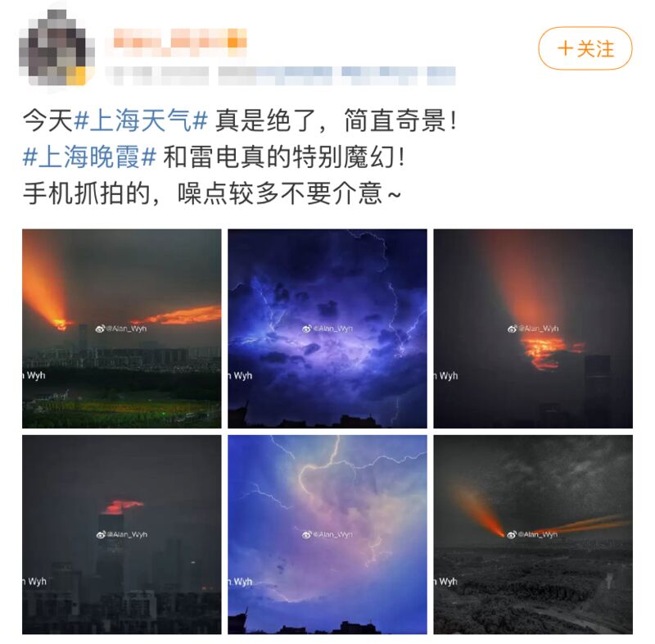Open the dark blue lightning photo, top-middle
This screenshot has width=655, height=644.
click(x=327, y=329)
